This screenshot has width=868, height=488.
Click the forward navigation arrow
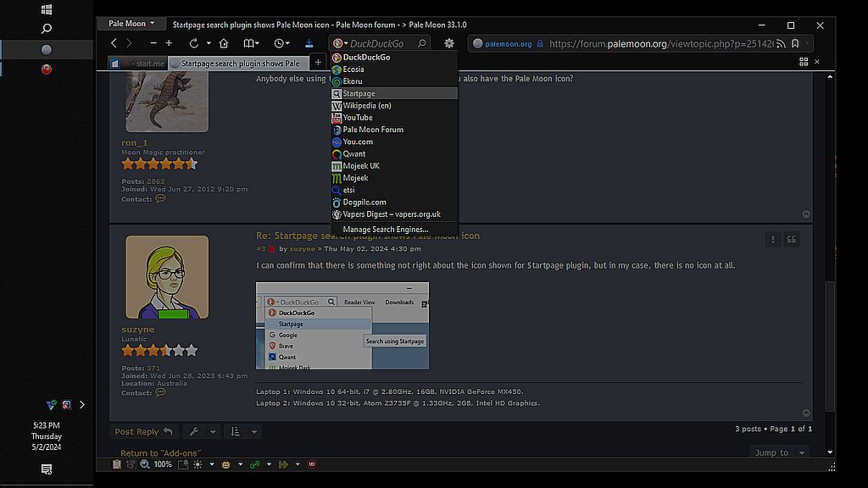[x=129, y=43]
